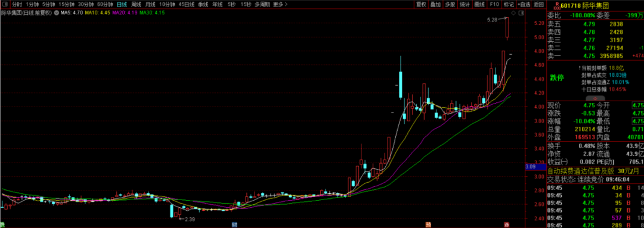
Task: Open the 画线 drawing tool
Action: [x=479, y=5]
